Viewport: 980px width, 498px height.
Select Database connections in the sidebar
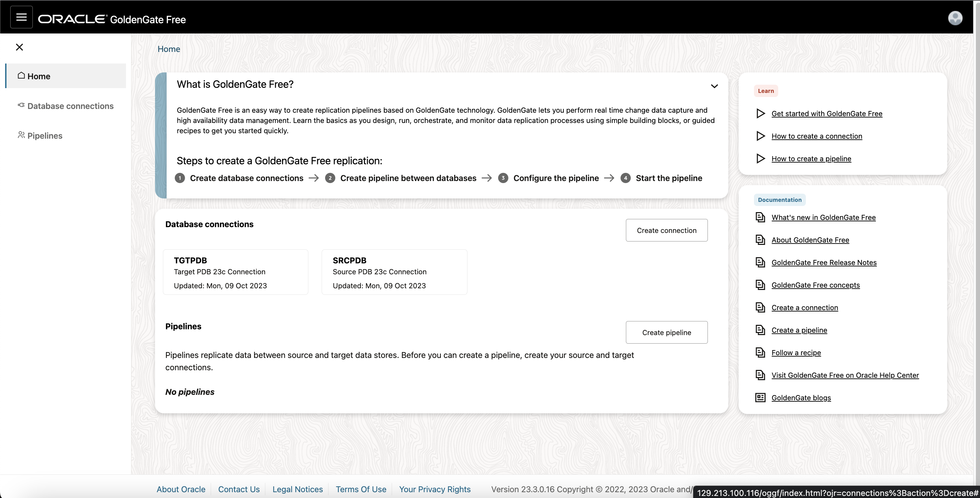[x=70, y=106]
